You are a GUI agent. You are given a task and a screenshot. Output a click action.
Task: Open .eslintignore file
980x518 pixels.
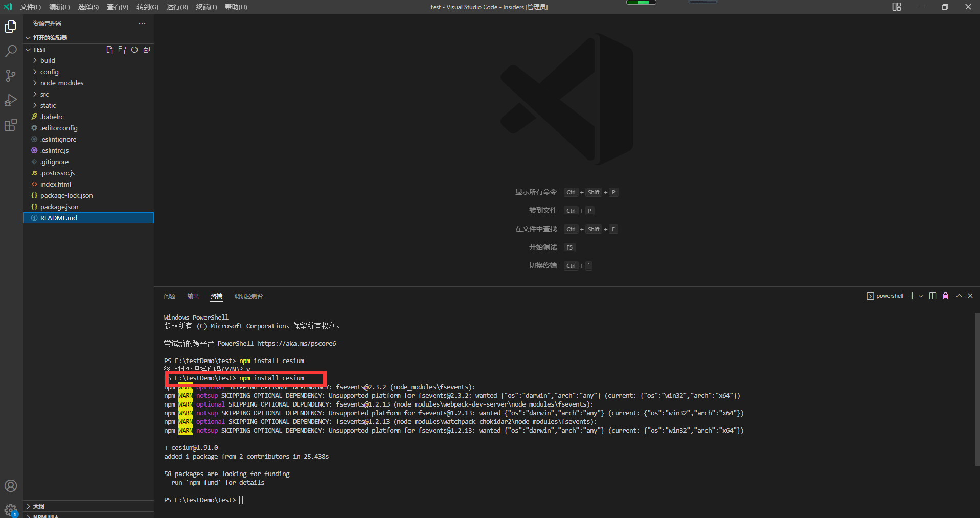pyautogui.click(x=88, y=139)
